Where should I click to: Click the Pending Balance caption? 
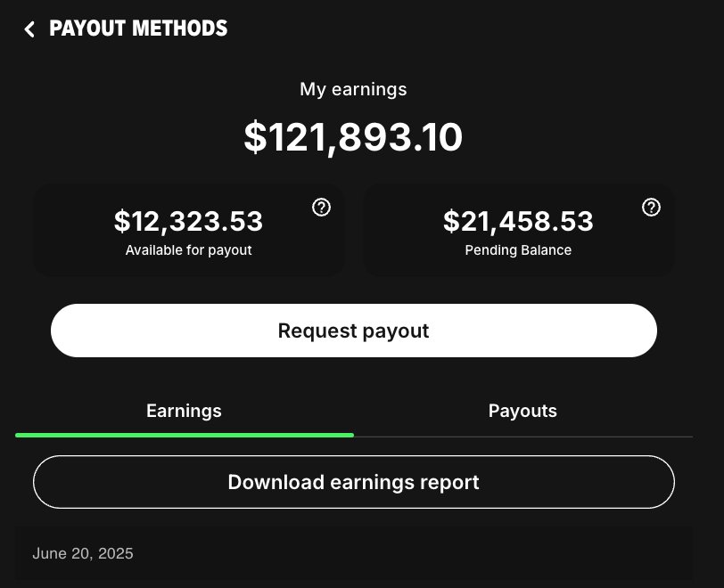(518, 250)
